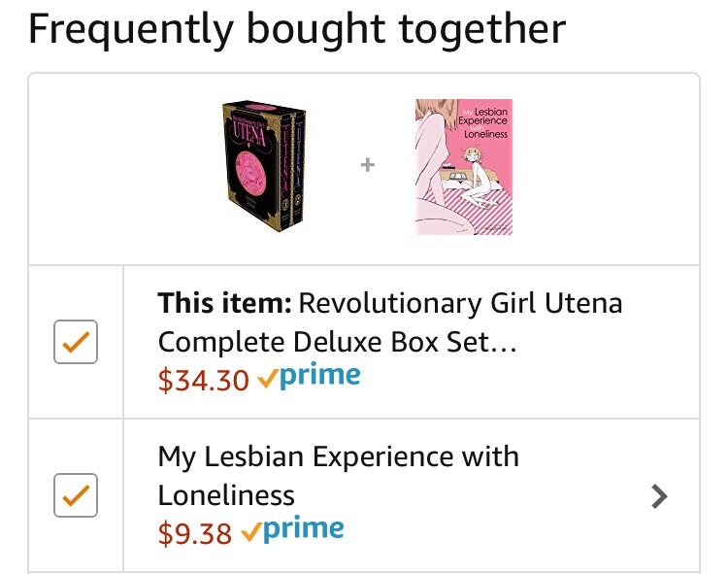Expand My Lesbian Experience row with chevron
Viewport: 728px width, 574px height.
pos(660,496)
